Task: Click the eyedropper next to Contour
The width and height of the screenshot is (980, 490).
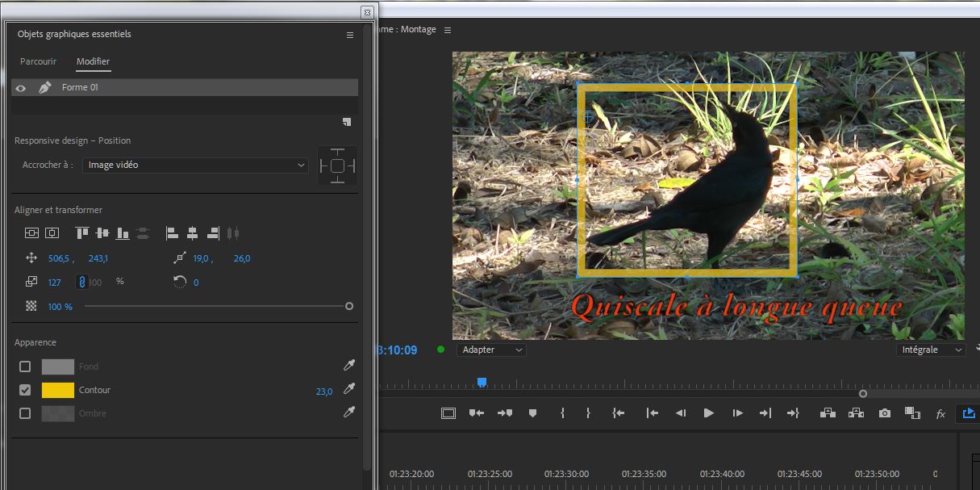Action: (348, 390)
